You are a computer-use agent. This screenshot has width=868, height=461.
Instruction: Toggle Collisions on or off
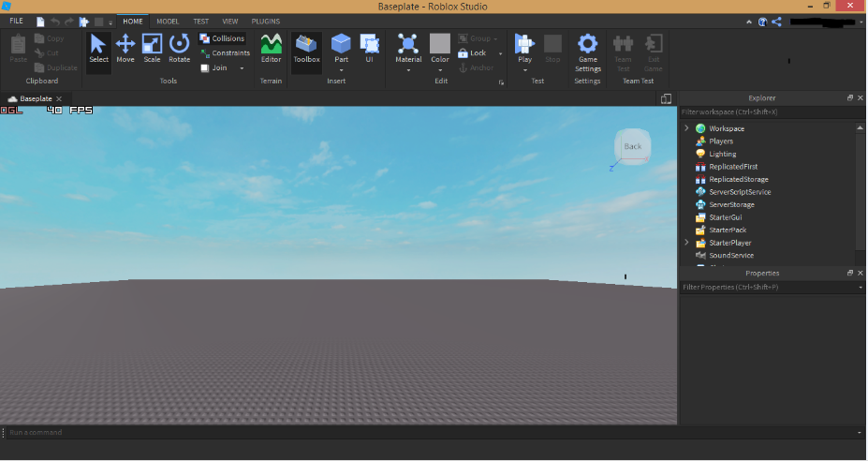coord(222,38)
